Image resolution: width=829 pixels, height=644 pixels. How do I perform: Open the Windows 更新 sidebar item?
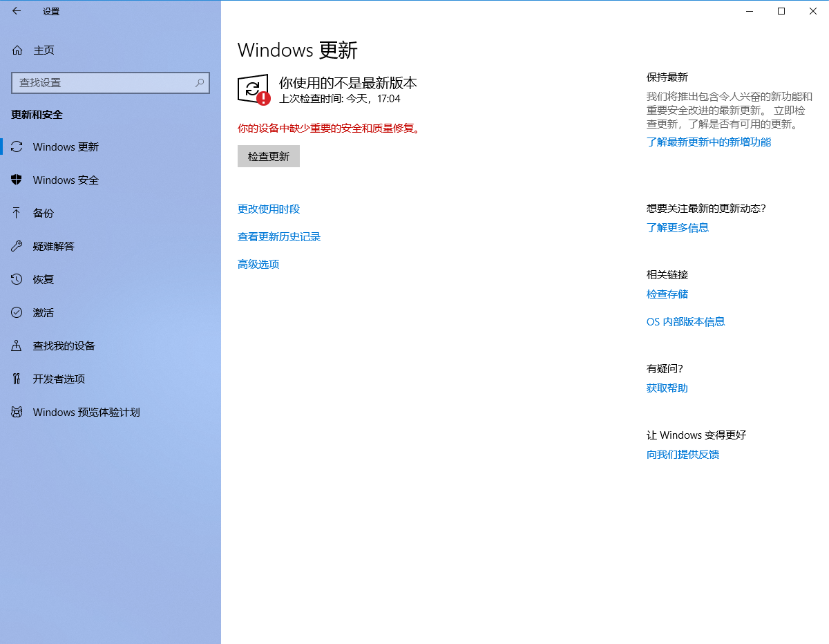pyautogui.click(x=111, y=146)
